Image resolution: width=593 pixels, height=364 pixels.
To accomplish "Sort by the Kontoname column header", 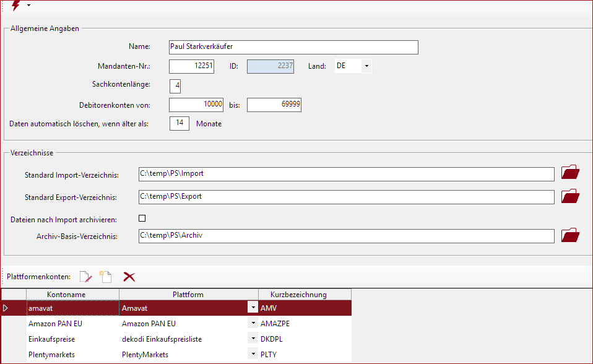I will pos(65,295).
